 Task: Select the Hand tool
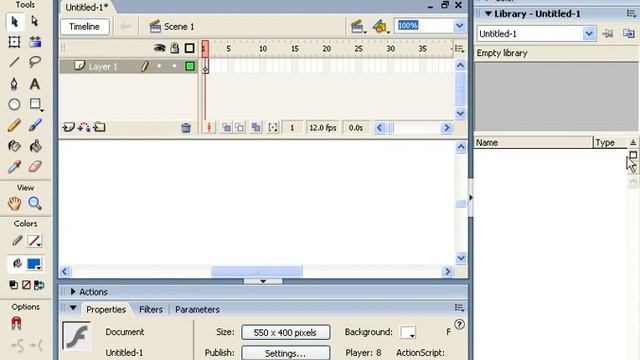pos(14,203)
